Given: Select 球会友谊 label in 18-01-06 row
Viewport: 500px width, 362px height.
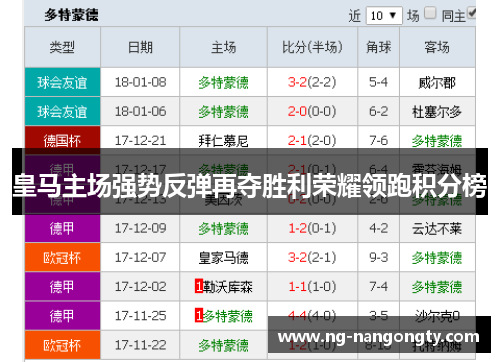Looking at the screenshot, I should [62, 111].
